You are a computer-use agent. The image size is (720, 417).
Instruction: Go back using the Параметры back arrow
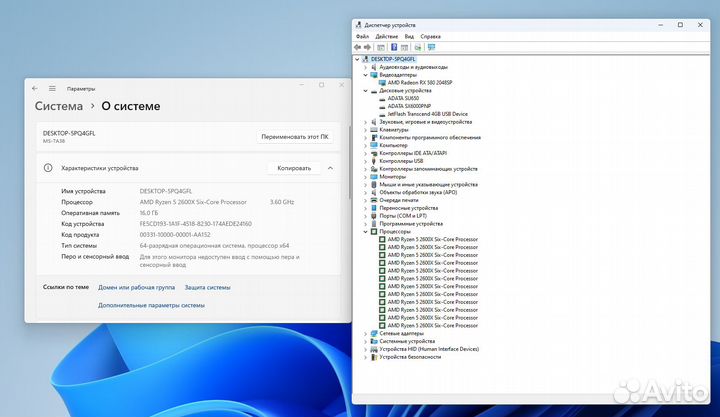tap(35, 88)
